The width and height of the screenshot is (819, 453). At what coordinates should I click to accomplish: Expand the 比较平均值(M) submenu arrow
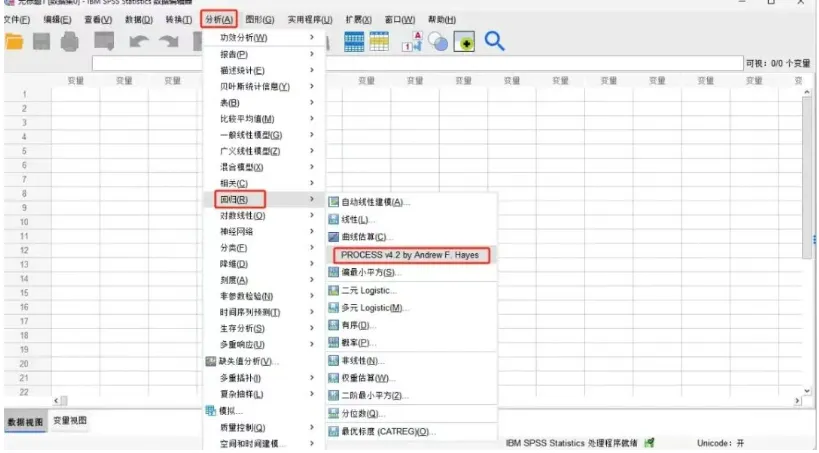pyautogui.click(x=312, y=119)
